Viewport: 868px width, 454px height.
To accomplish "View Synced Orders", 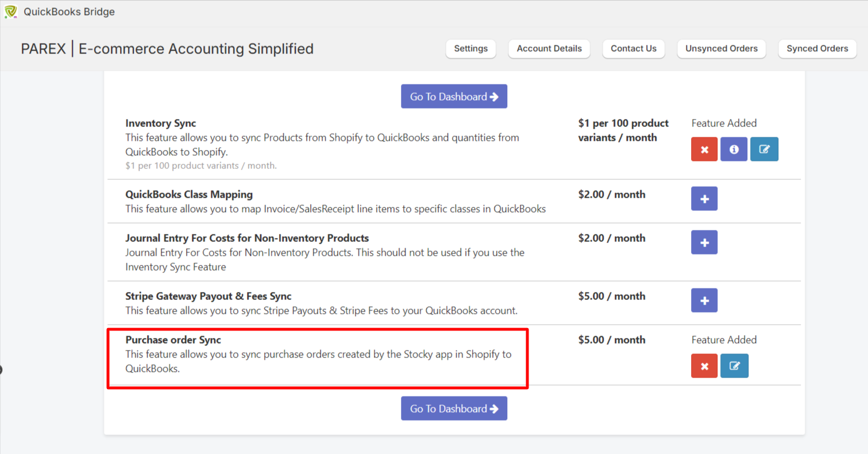I will pos(817,49).
